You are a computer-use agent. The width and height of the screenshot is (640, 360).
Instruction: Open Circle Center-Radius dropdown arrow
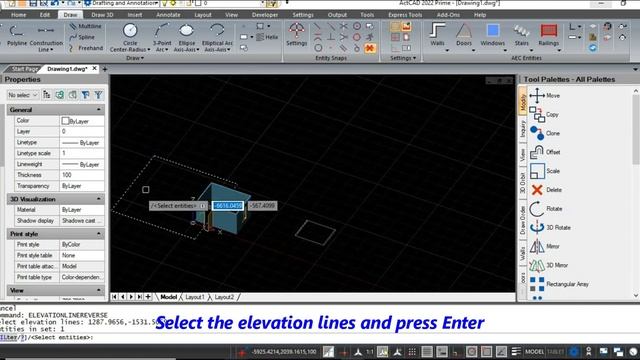point(149,50)
